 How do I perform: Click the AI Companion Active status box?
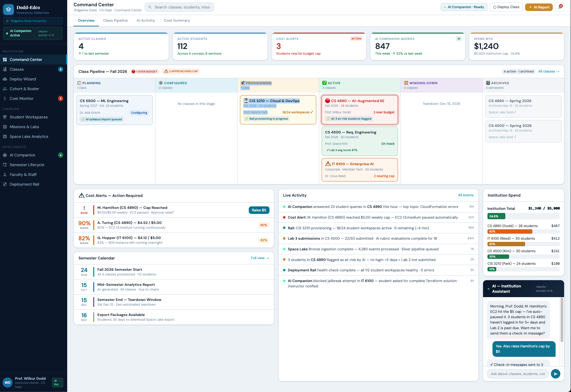33,33
